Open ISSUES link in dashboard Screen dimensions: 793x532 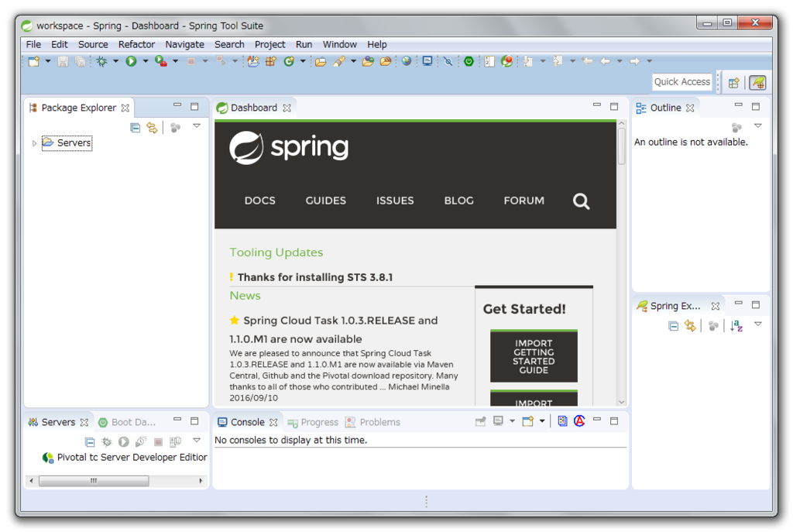(395, 201)
